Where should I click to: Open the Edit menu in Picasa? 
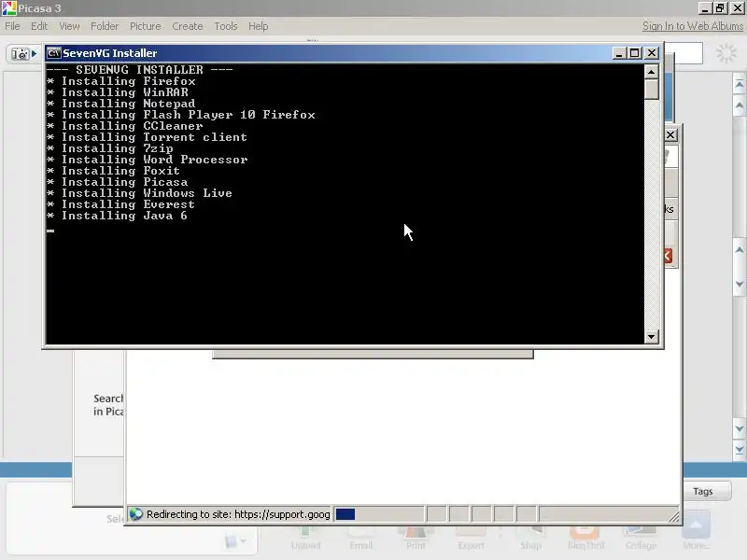click(x=39, y=26)
